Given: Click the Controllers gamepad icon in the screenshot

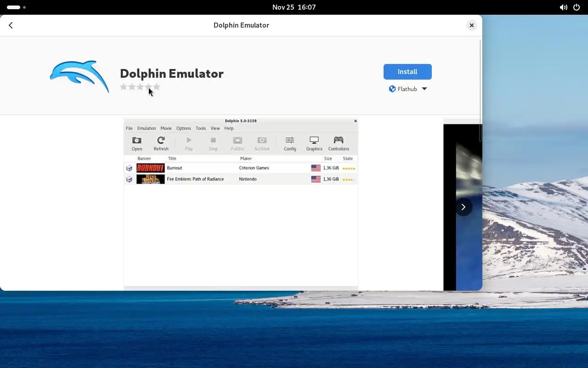Looking at the screenshot, I should [x=339, y=140].
